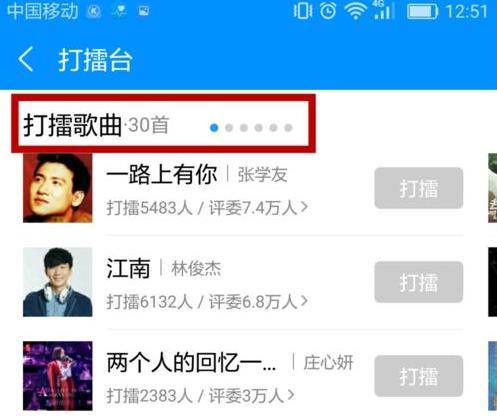Tap 打擂 button for 一路上有你
497x420 pixels.
point(419,188)
